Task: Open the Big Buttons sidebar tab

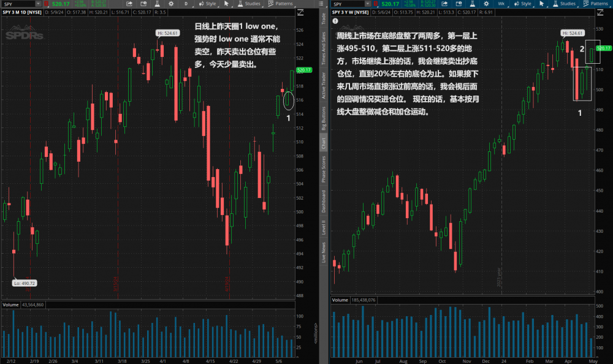Action: coord(323,118)
